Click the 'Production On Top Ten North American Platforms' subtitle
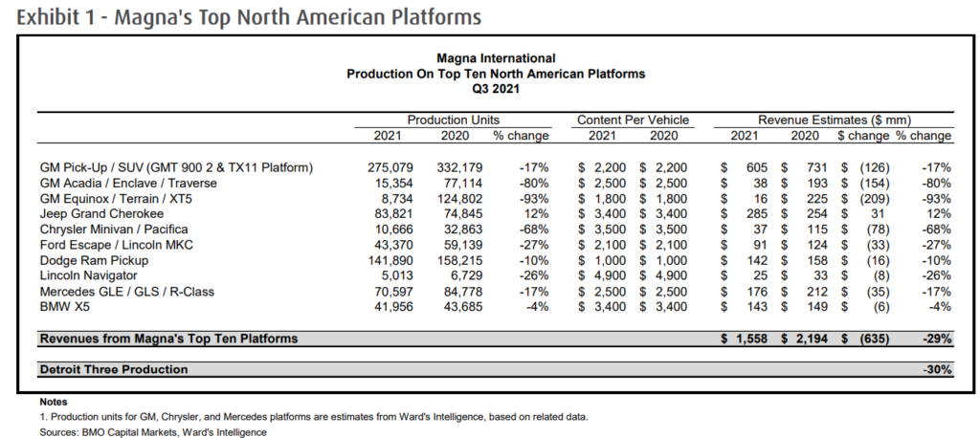The image size is (980, 438). tap(496, 74)
